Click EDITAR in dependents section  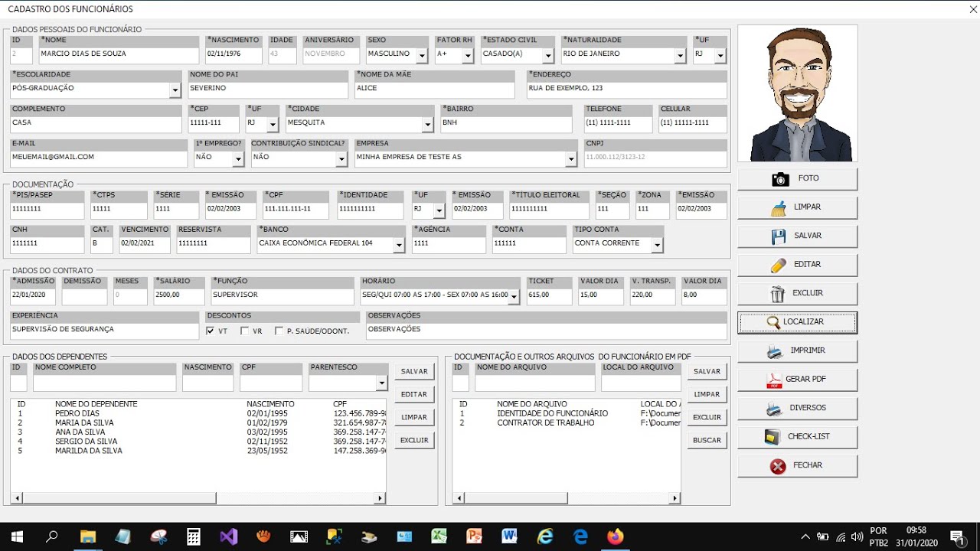point(414,395)
